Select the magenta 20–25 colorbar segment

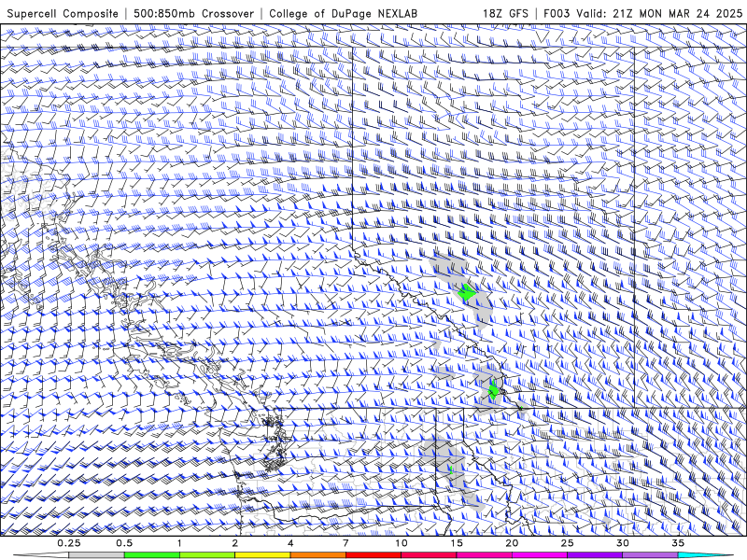point(540,555)
